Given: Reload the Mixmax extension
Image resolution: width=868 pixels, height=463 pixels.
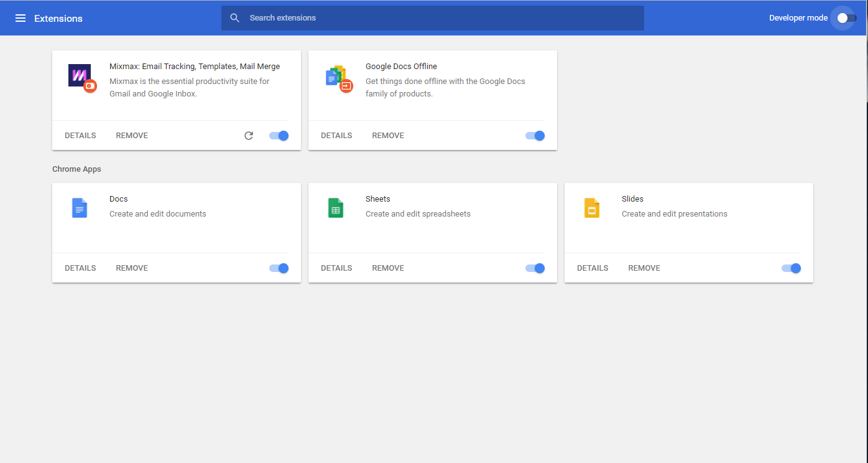Looking at the screenshot, I should click(249, 136).
